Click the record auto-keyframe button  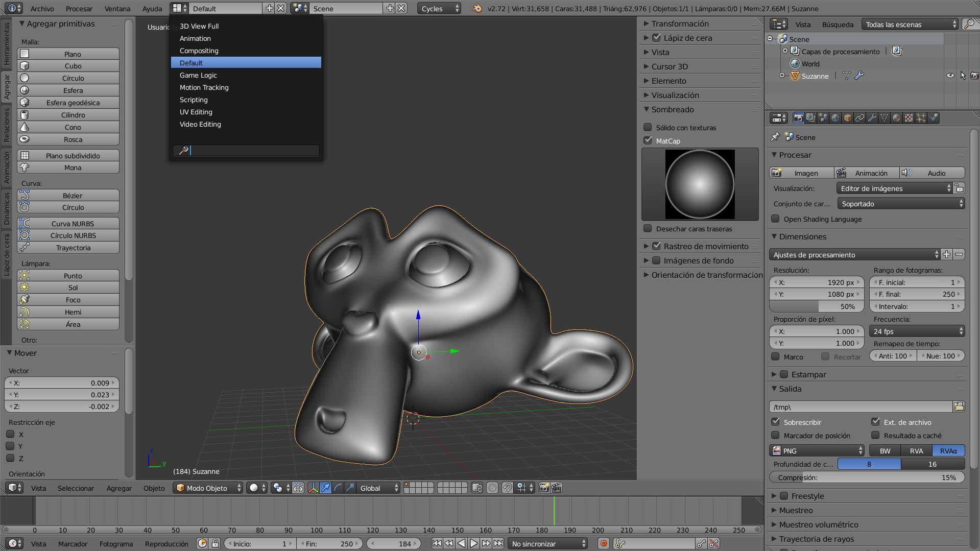(x=604, y=543)
